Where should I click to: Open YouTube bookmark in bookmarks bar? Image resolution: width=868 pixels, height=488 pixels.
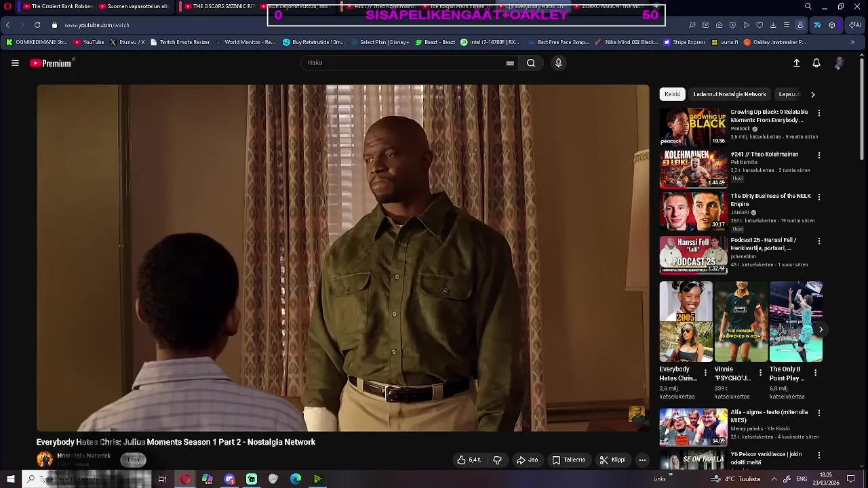pos(89,42)
